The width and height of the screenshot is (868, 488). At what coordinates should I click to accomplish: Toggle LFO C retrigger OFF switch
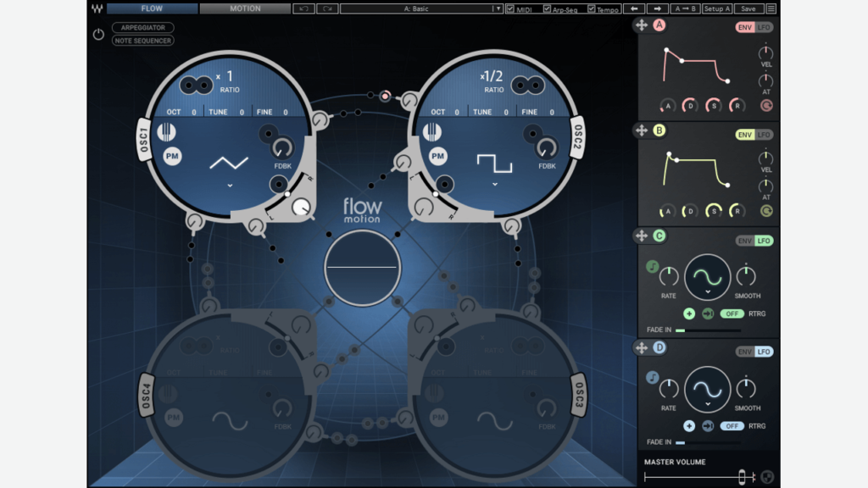732,313
